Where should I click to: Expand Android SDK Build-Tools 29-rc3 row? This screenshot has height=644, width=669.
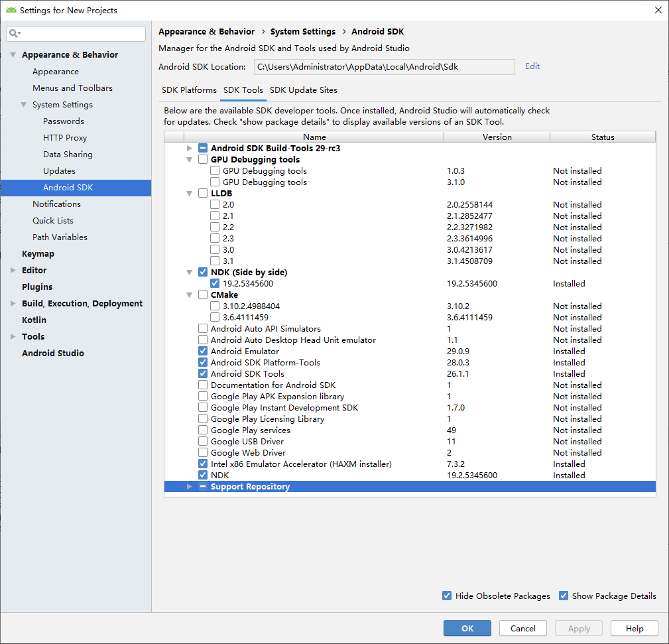190,148
